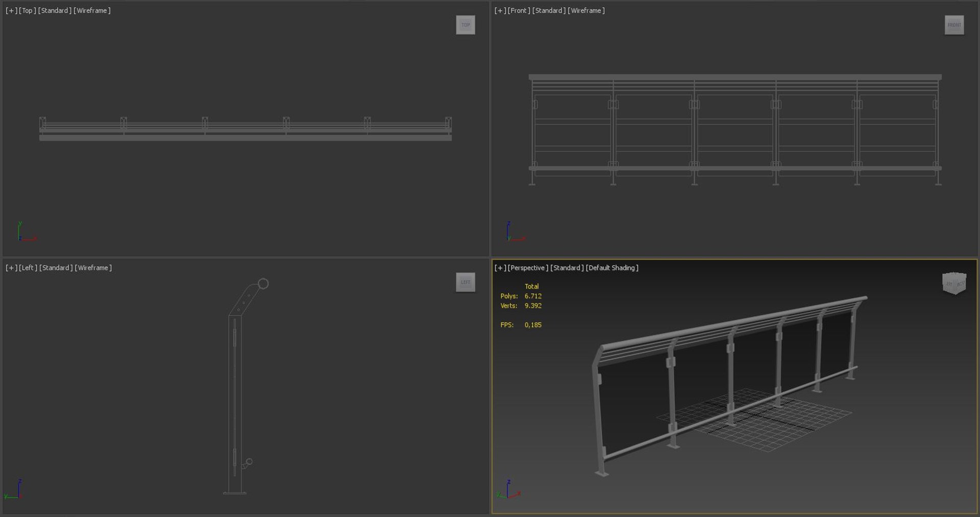Viewport: 980px width, 517px height.
Task: Click the axis tripod in Perspective viewport
Action: point(508,490)
